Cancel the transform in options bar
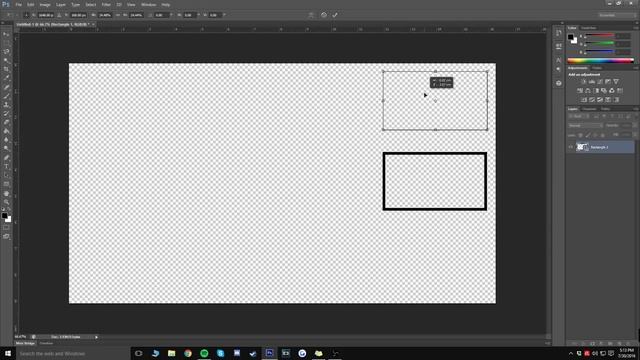Image resolution: width=640 pixels, height=360 pixels. [x=324, y=15]
